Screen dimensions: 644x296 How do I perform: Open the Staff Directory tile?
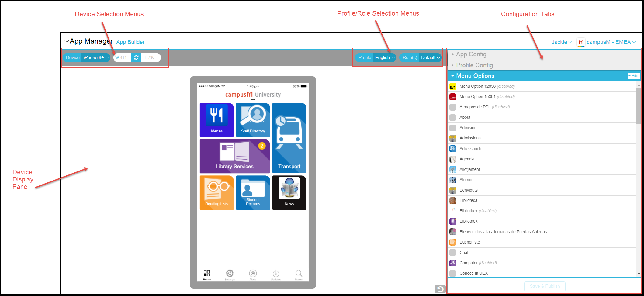(253, 120)
